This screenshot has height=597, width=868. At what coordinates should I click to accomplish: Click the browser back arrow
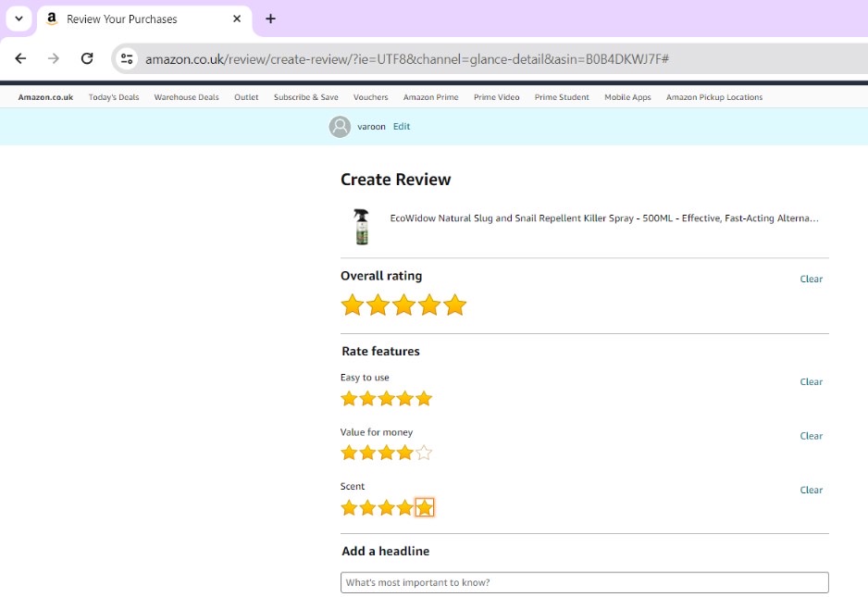20,58
